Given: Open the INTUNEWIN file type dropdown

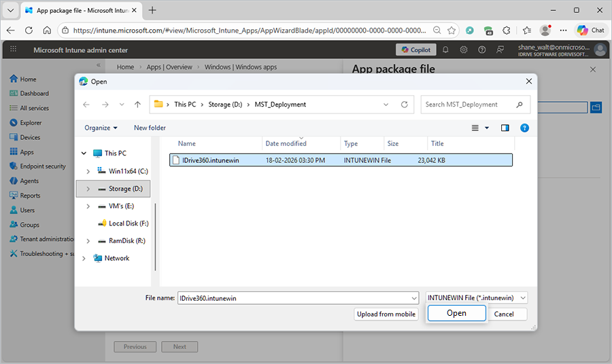Looking at the screenshot, I should click(x=476, y=297).
